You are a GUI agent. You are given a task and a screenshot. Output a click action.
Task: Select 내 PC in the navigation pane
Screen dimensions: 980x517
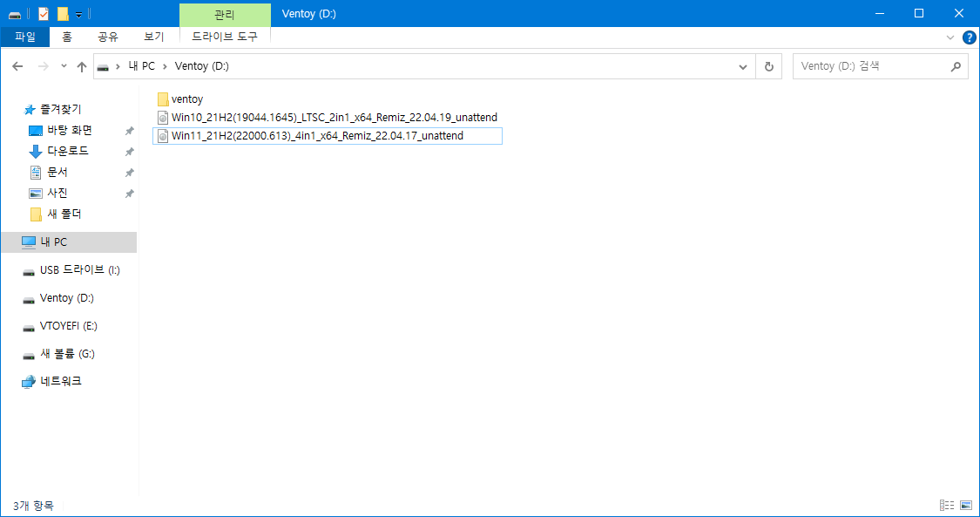click(x=70, y=241)
